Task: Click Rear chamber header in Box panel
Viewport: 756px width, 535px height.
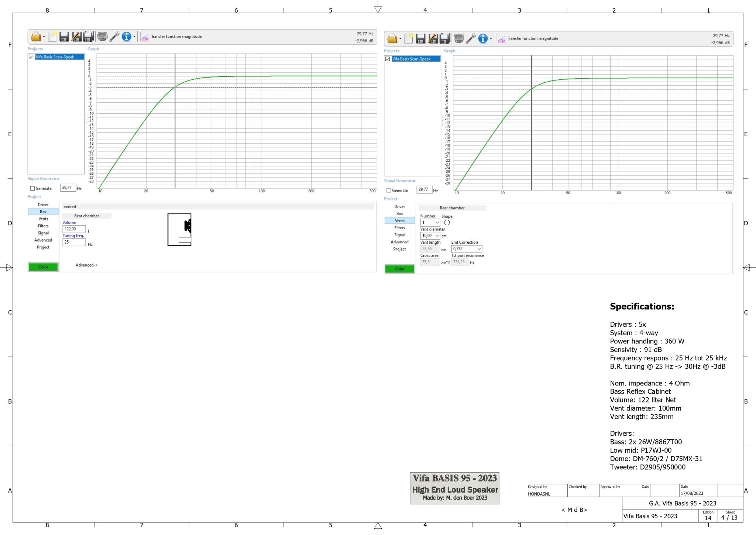Action: click(x=87, y=216)
